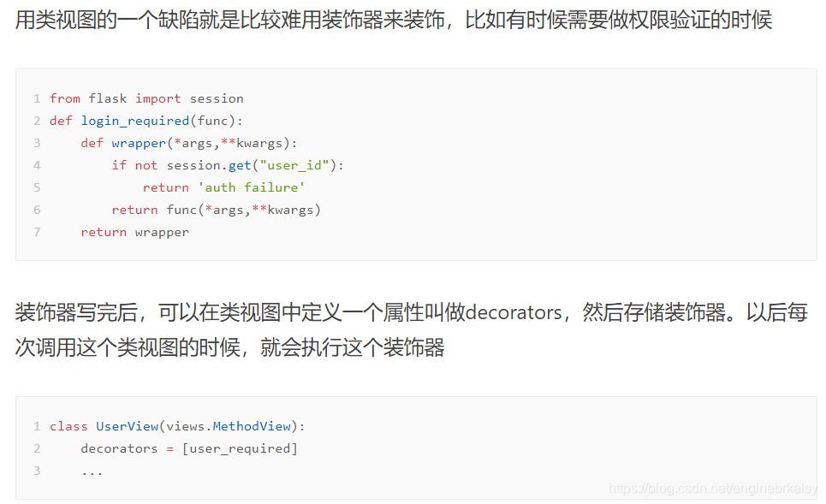826x504 pixels.
Task: Click the 'return wrapper' code line
Action: [x=135, y=232]
